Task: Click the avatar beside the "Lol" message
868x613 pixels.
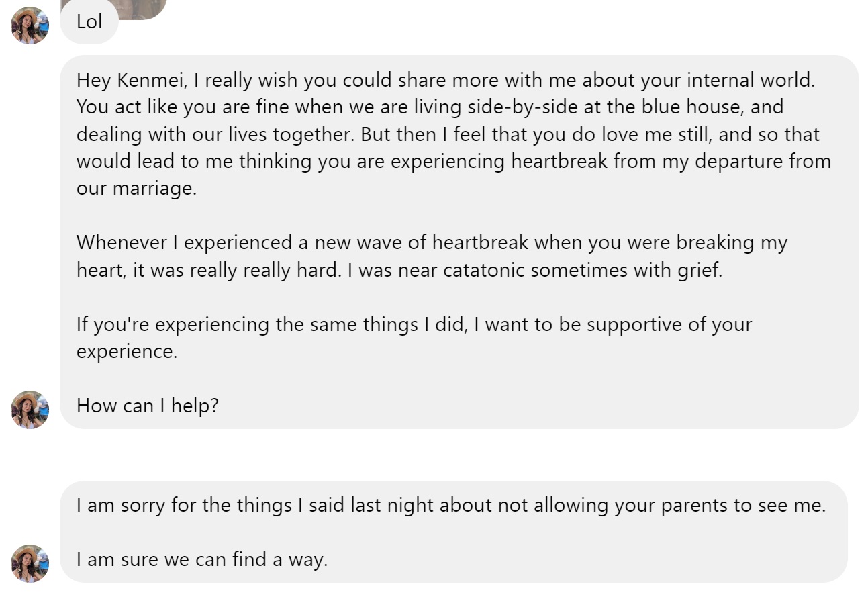Action: click(30, 26)
